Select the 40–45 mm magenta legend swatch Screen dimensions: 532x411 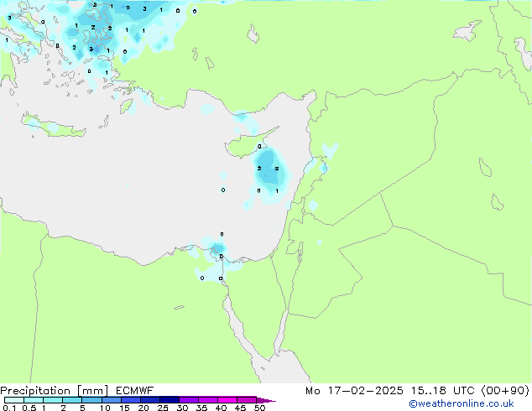point(227,400)
